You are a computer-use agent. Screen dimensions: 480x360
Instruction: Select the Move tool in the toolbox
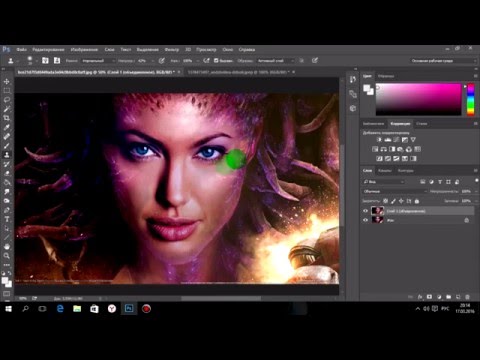point(7,81)
